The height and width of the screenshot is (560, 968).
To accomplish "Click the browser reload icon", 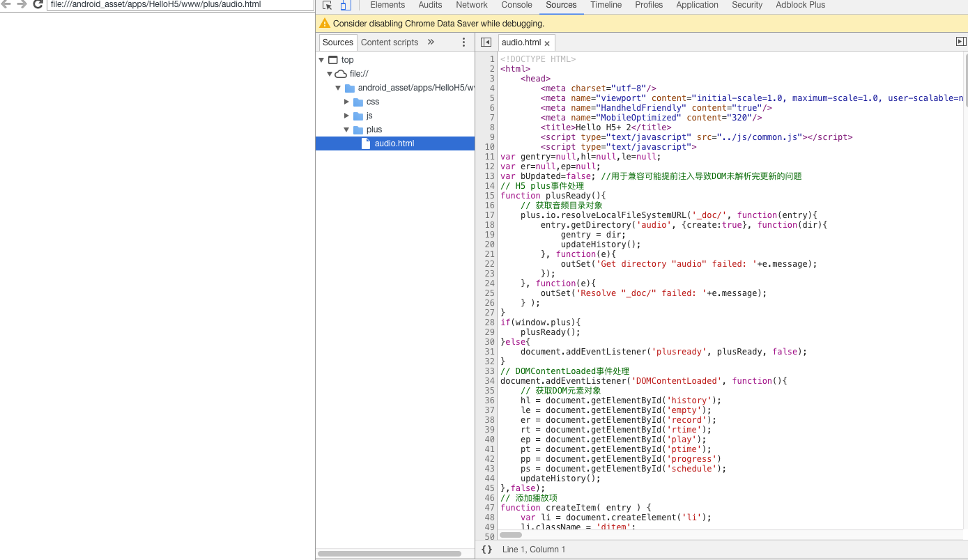I will pos(38,5).
